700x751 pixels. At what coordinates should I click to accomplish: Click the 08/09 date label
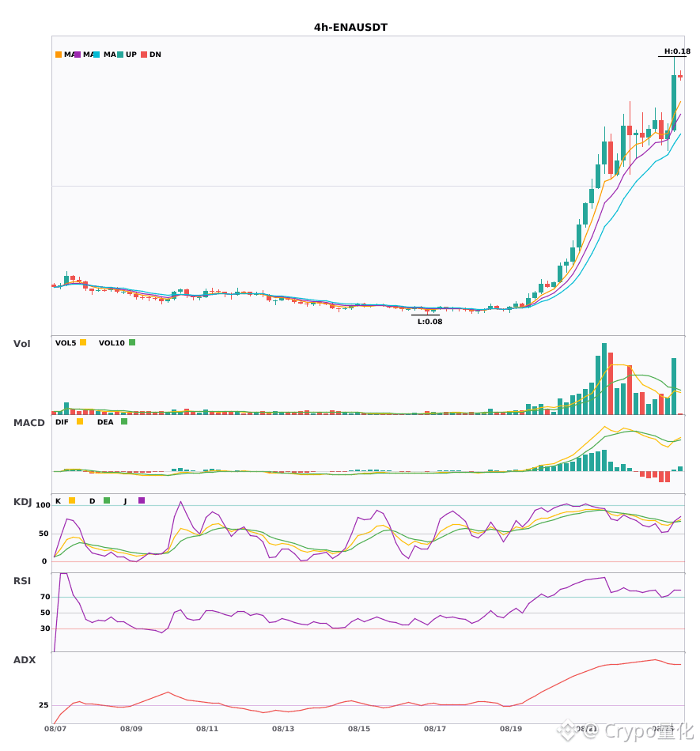point(131,729)
